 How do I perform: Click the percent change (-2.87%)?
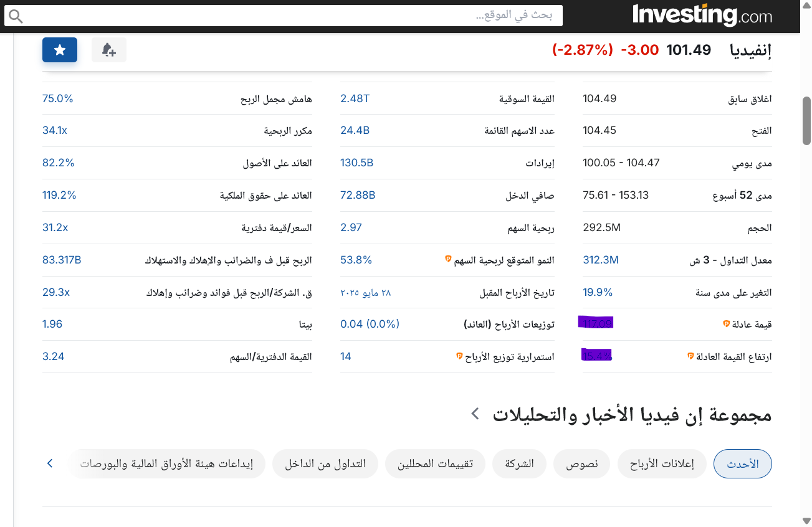[x=583, y=50]
